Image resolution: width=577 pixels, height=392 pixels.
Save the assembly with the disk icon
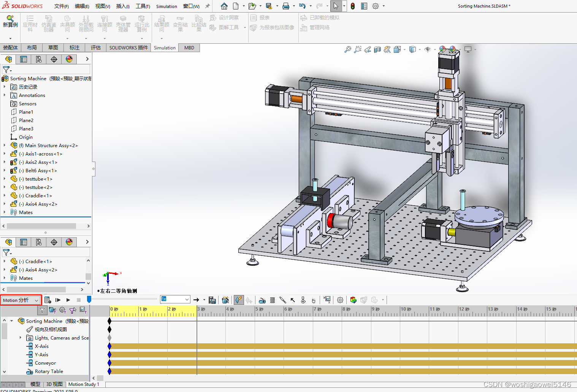[269, 6]
